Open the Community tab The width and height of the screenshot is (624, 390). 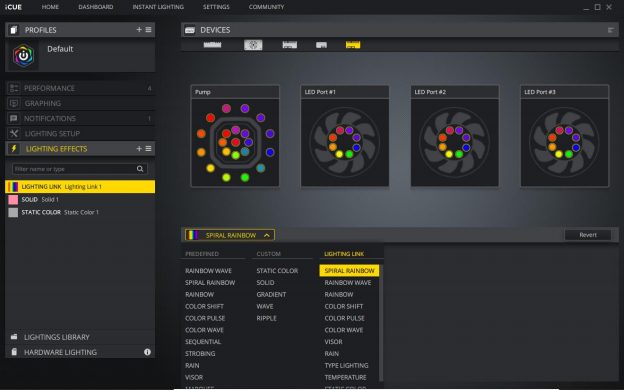266,7
